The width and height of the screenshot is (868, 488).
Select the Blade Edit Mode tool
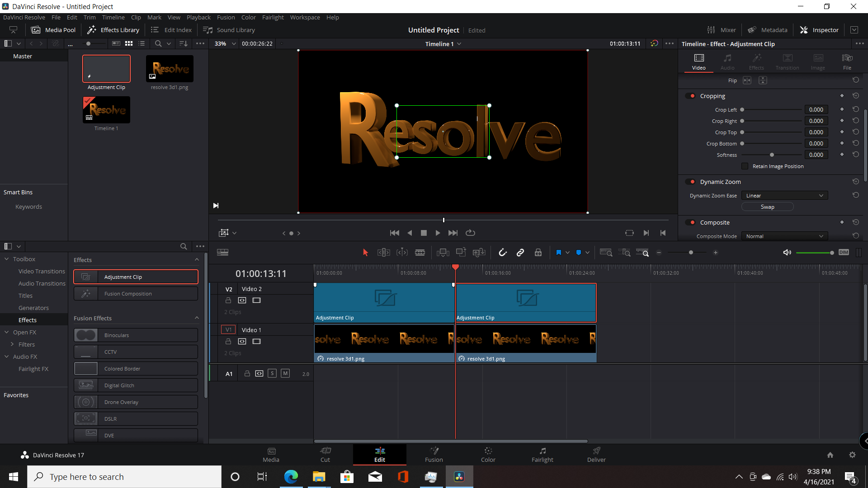[x=420, y=253]
